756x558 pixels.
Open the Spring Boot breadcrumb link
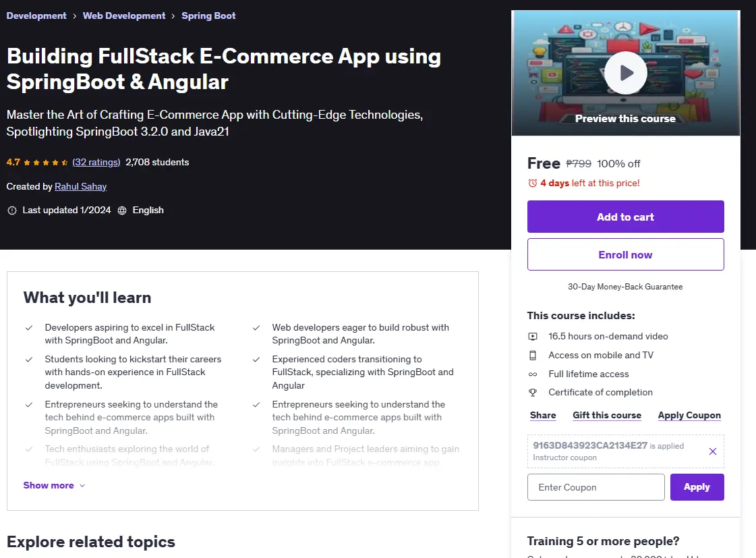208,16
